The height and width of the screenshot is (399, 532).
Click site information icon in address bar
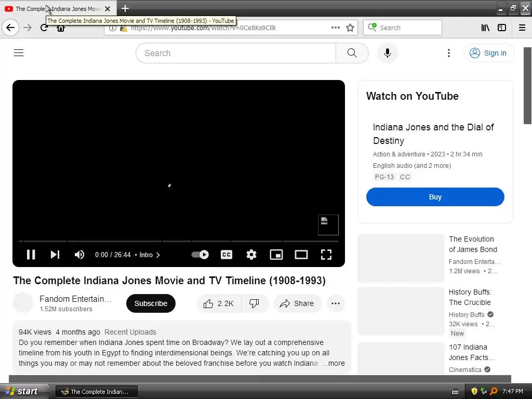(113, 28)
